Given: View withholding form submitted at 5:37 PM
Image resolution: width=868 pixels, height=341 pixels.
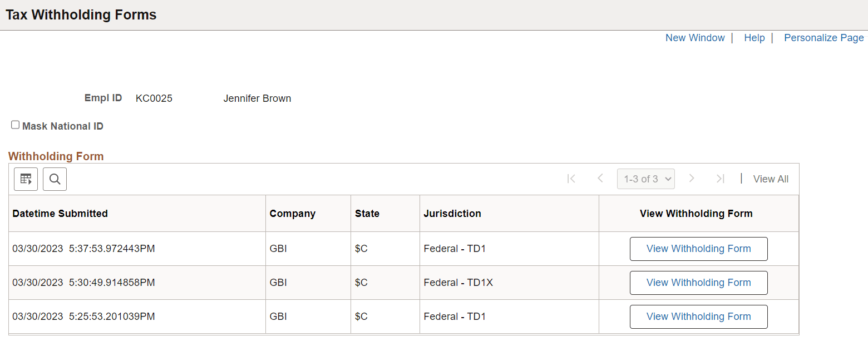Looking at the screenshot, I should 698,249.
